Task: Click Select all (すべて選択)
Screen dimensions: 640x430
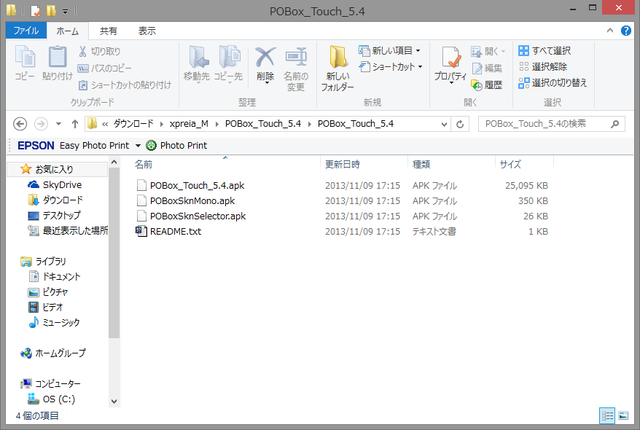Action: 544,51
